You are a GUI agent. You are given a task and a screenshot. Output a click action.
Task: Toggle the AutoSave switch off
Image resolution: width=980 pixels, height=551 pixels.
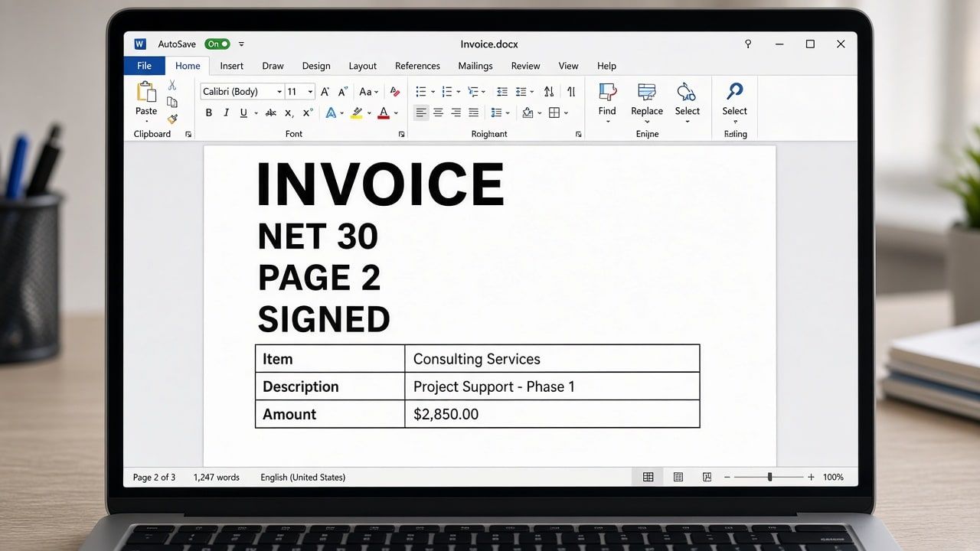click(x=217, y=44)
